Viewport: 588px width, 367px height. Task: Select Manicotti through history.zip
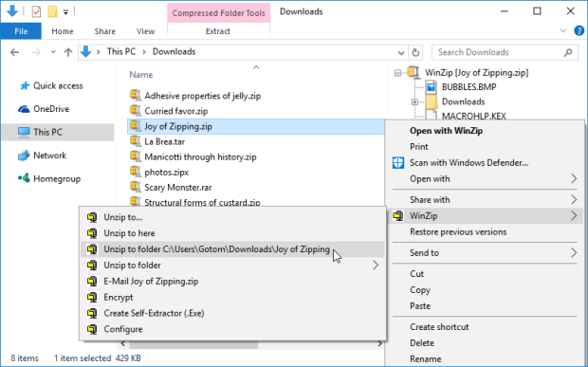pos(200,156)
